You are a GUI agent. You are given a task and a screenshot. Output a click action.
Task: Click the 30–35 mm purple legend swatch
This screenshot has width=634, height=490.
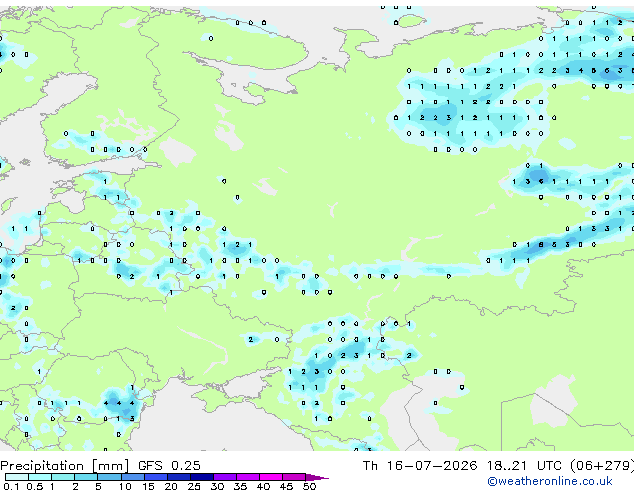[x=224, y=477]
